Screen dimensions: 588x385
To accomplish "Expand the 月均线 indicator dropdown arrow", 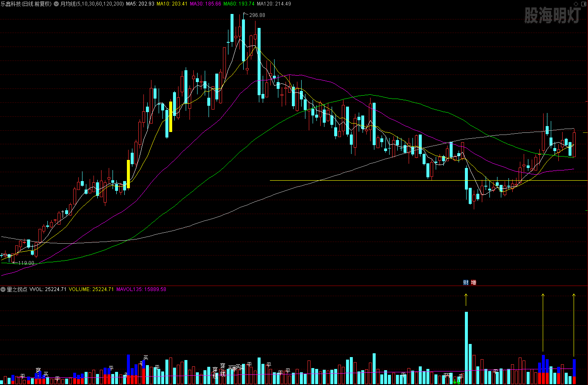I will pos(56,4).
